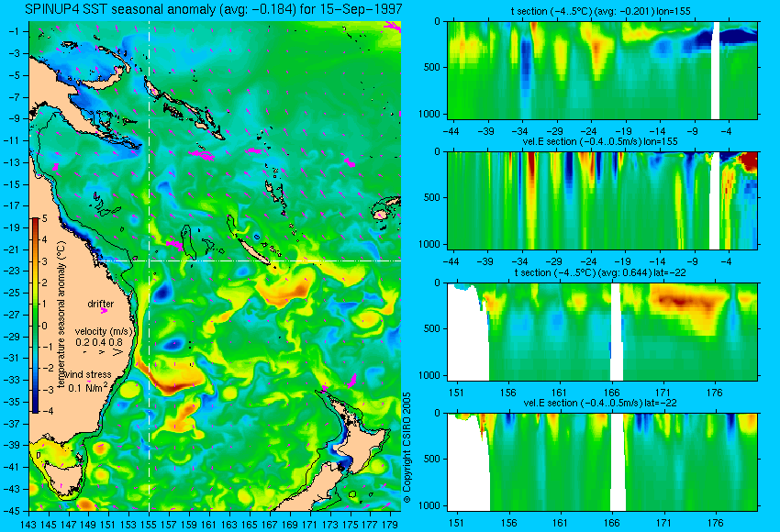Click the 't section' title with lon=155

tap(601, 11)
